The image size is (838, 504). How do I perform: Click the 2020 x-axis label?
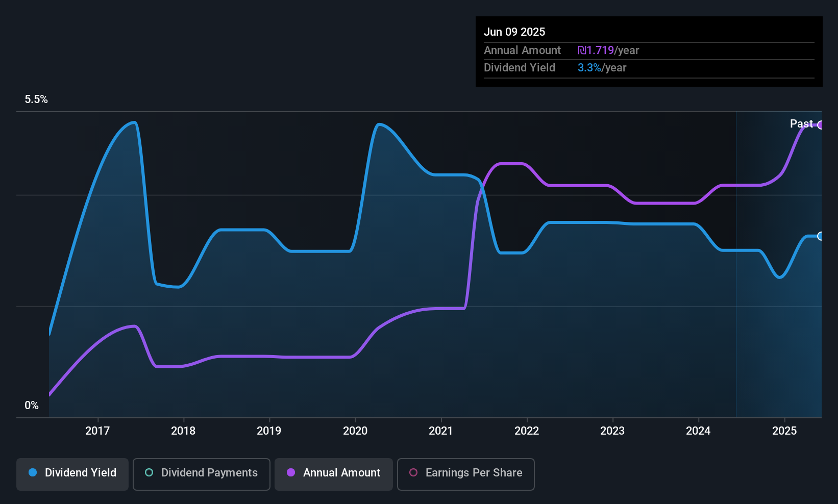pos(355,431)
